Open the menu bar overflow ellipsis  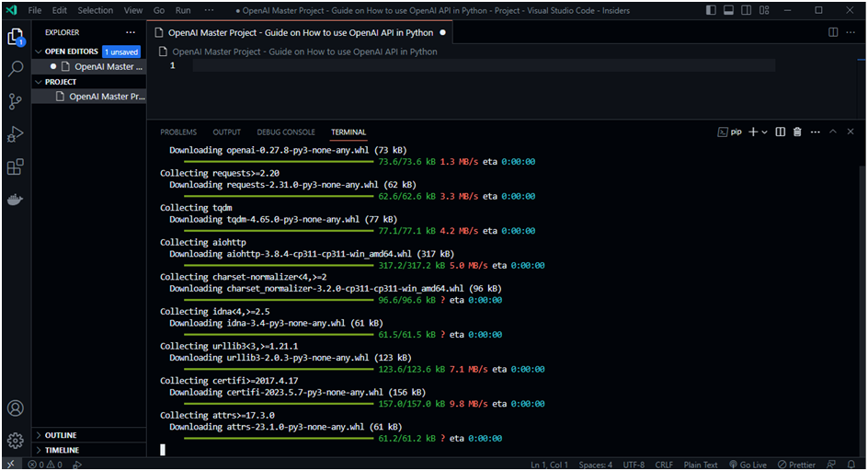[x=209, y=10]
